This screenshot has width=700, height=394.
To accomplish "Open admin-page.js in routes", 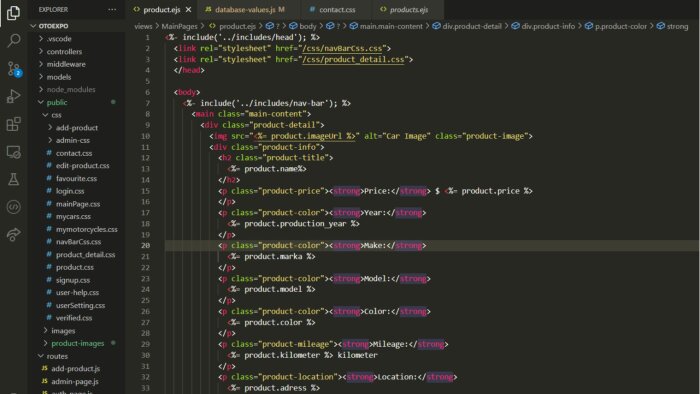I will point(75,382).
